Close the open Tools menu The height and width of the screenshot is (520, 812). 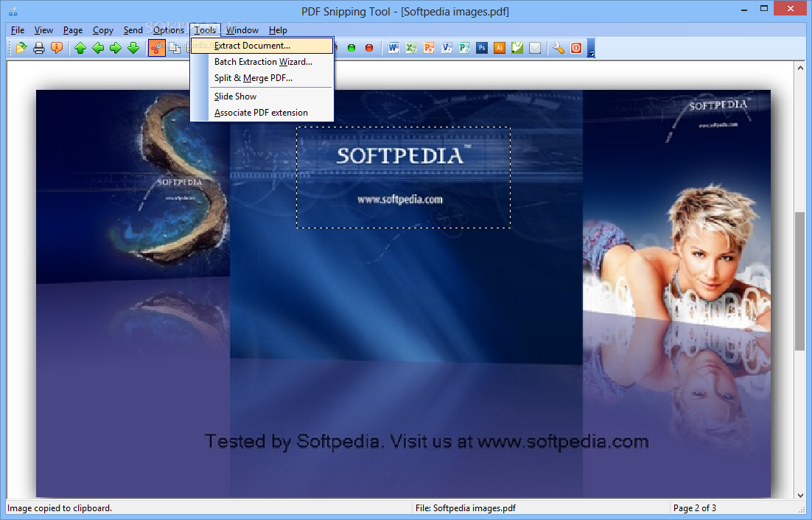coord(205,30)
